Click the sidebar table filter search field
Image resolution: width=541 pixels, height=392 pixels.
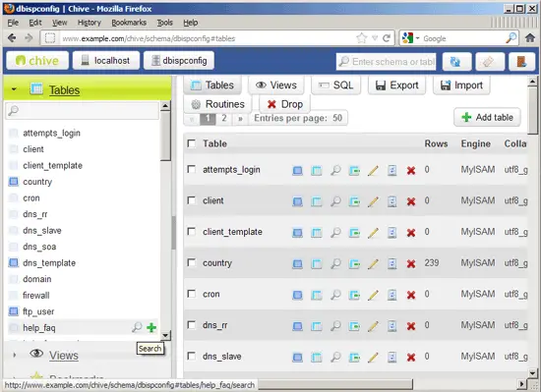pyautogui.click(x=82, y=111)
